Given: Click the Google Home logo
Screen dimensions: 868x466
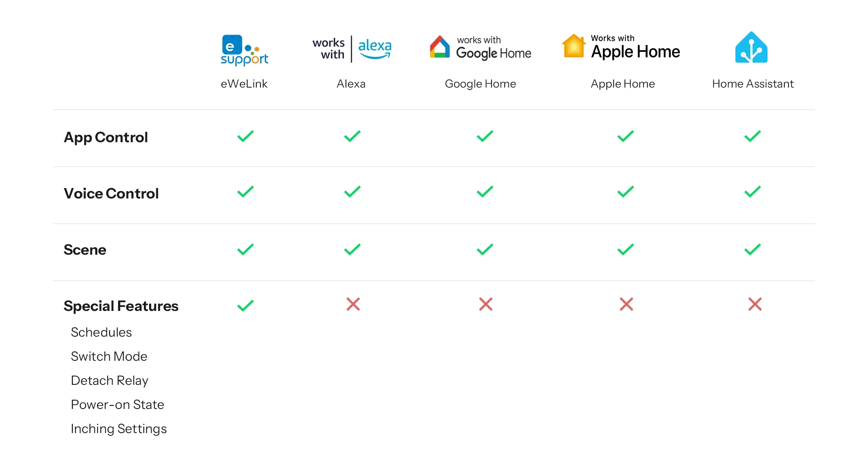Looking at the screenshot, I should (480, 48).
